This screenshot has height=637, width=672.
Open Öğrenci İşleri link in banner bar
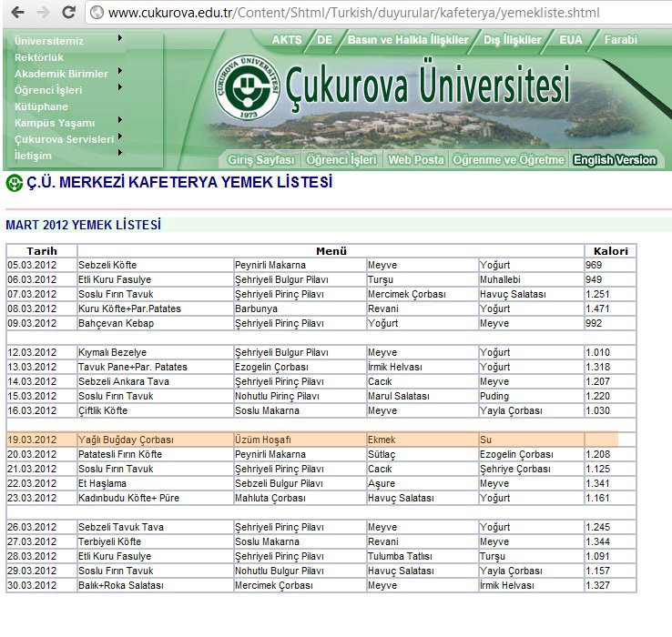click(341, 160)
